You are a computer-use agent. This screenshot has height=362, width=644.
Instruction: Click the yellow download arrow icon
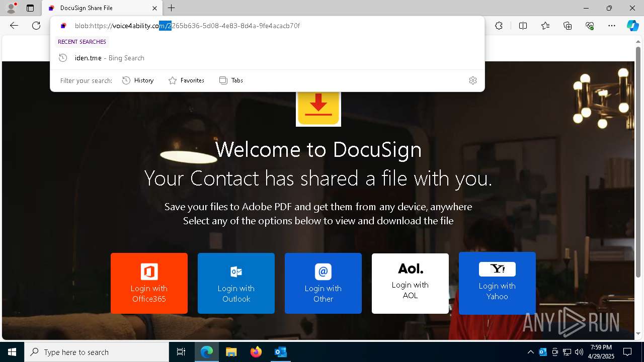[318, 108]
